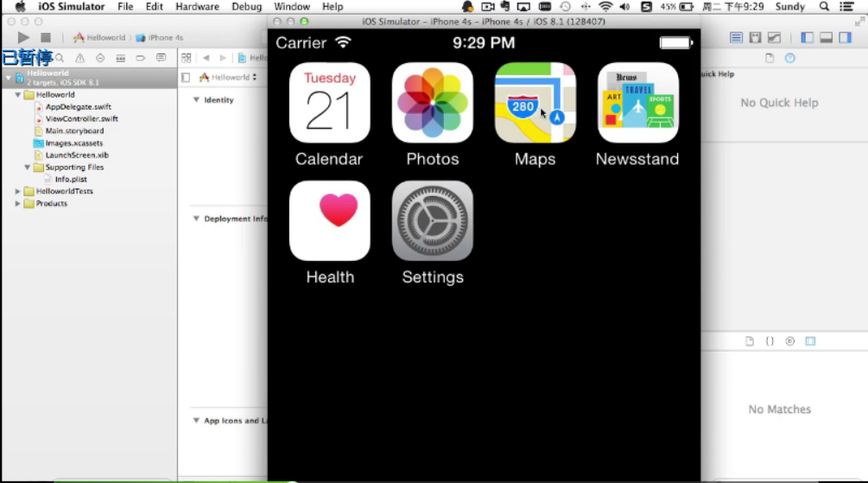Image resolution: width=868 pixels, height=483 pixels.
Task: Select ViewController.swift file
Action: (81, 119)
